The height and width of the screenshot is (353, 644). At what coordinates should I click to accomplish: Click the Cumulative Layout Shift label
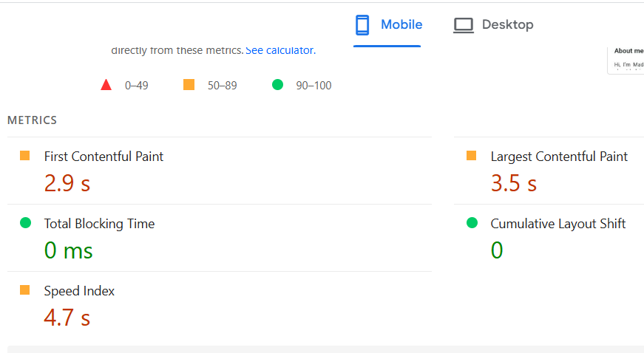click(x=558, y=224)
